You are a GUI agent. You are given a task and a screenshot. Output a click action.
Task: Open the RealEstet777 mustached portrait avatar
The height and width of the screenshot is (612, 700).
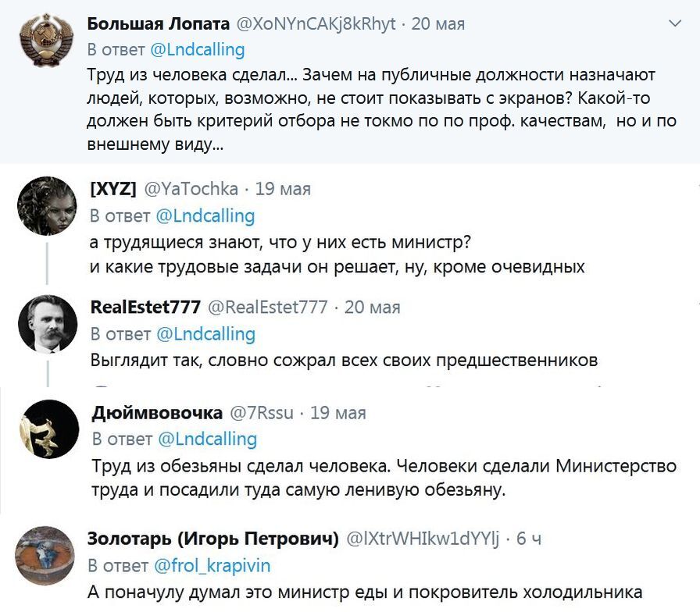point(47,324)
